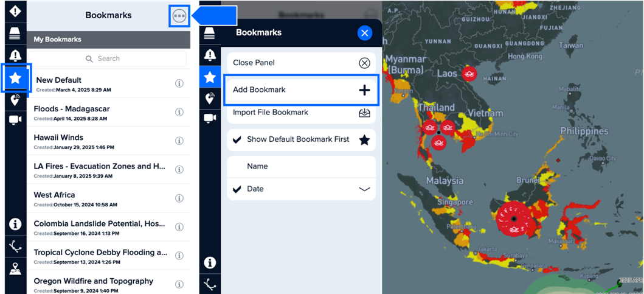Choose Import File Bookmark menu entry
The image size is (644, 294).
tap(301, 113)
